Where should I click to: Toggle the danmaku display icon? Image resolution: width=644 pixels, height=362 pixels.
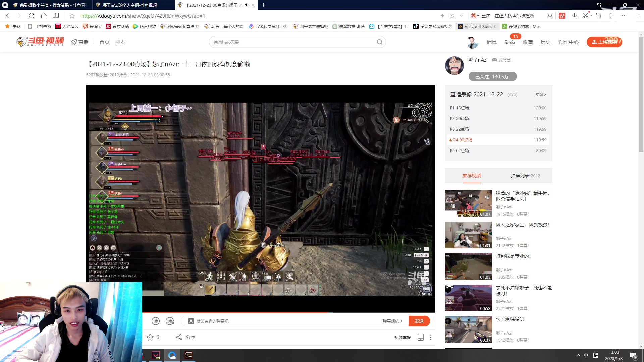click(x=156, y=321)
